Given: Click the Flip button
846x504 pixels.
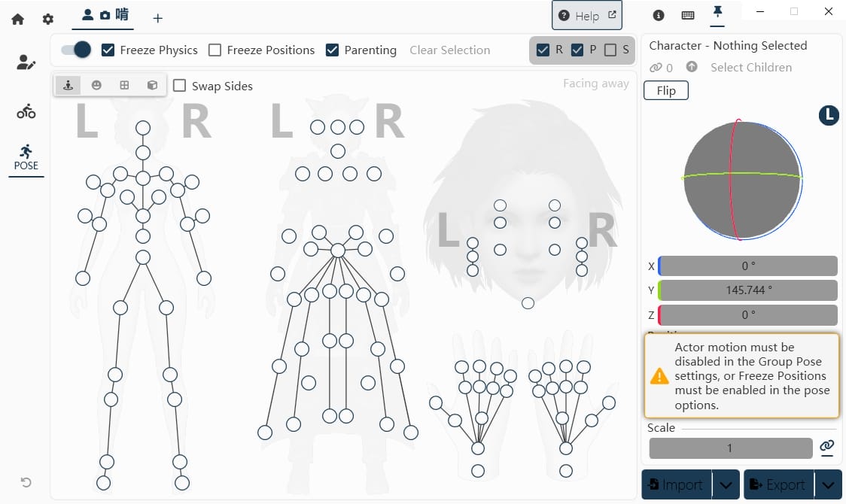Looking at the screenshot, I should pyautogui.click(x=666, y=90).
